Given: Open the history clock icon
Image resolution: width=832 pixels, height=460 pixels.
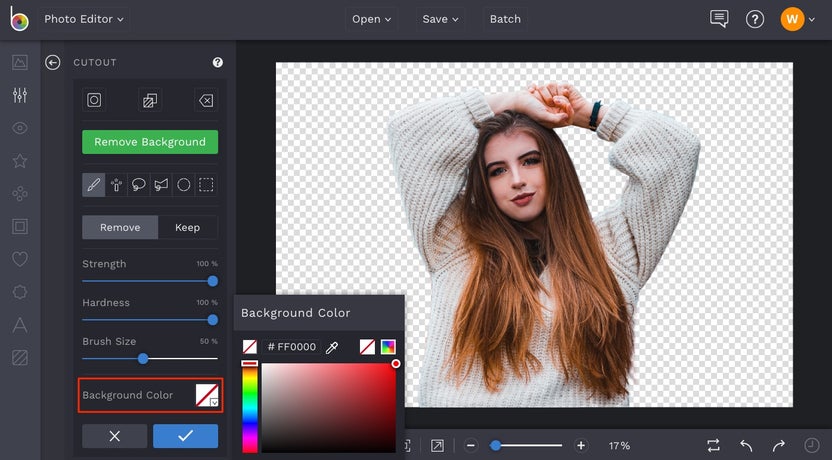Looking at the screenshot, I should [x=811, y=446].
